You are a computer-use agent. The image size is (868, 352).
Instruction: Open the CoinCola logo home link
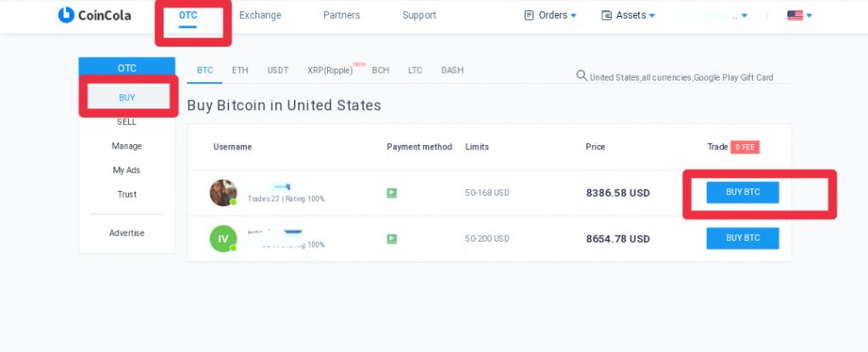95,15
